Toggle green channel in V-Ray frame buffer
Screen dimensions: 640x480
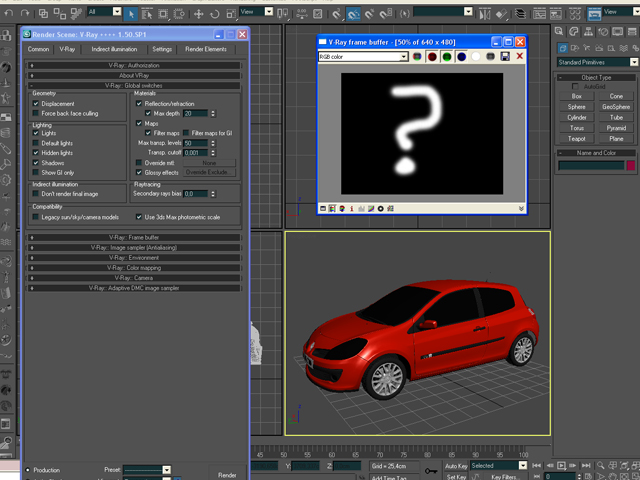447,57
